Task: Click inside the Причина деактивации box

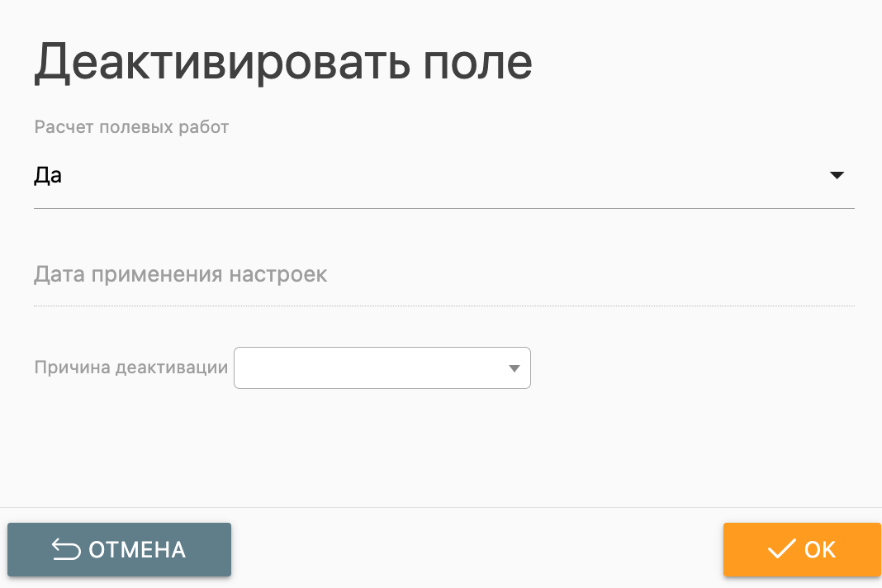Action: [372, 368]
